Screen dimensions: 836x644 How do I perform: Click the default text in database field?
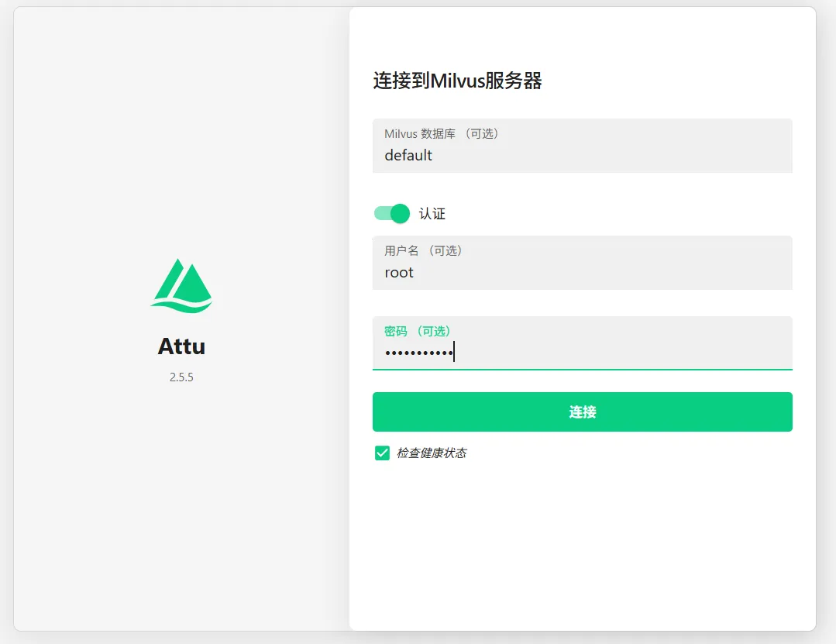(408, 155)
